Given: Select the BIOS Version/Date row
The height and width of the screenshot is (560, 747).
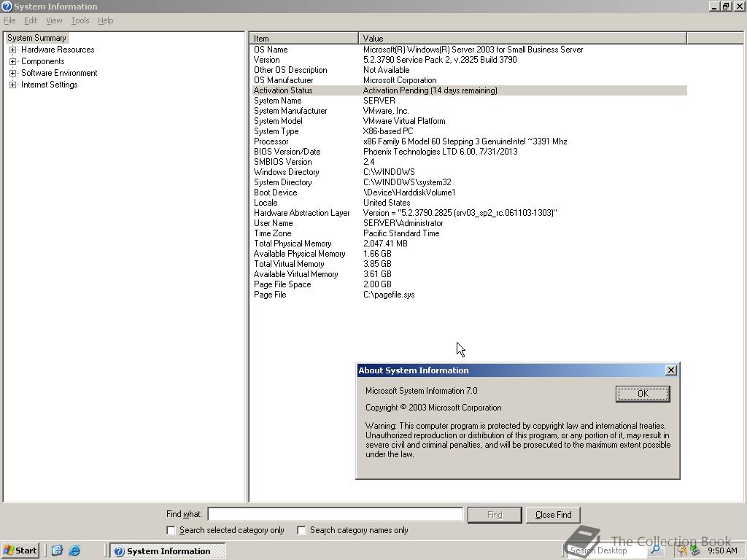Looking at the screenshot, I should coord(469,152).
